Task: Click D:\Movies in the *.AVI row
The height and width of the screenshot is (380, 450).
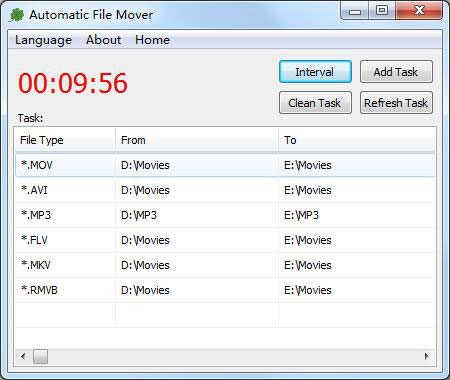Action: click(145, 190)
